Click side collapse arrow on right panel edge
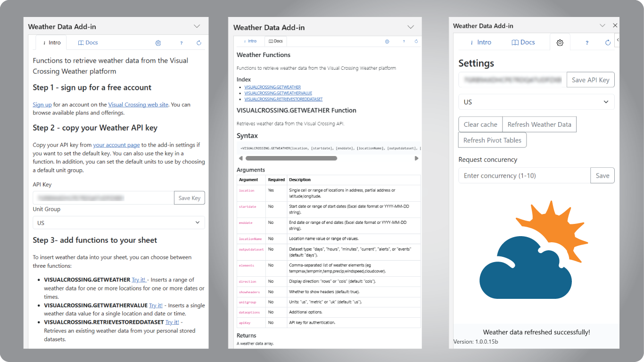Screen dimensions: 644x362 pos(618,41)
